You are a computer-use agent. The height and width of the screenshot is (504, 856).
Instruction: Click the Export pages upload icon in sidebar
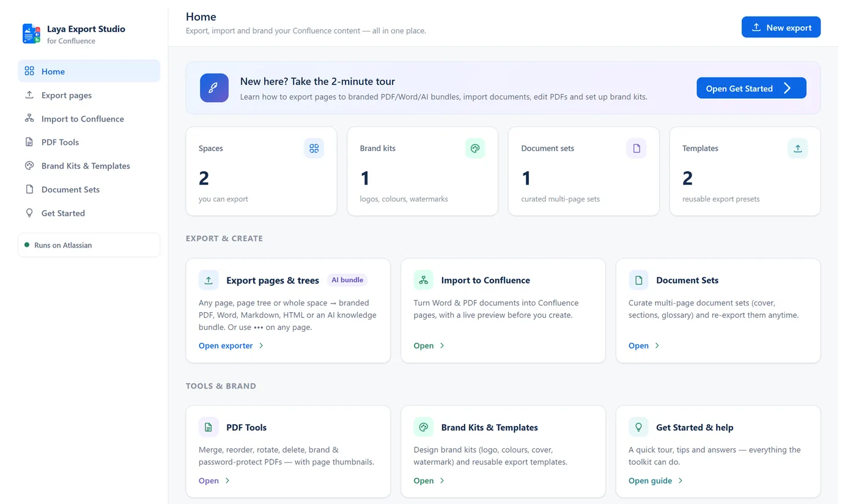click(29, 95)
